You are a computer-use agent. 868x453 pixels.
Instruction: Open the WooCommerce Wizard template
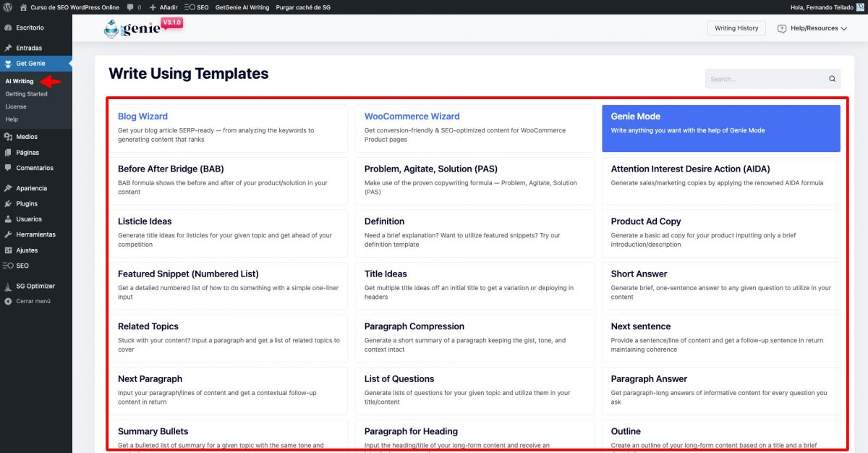(x=475, y=128)
